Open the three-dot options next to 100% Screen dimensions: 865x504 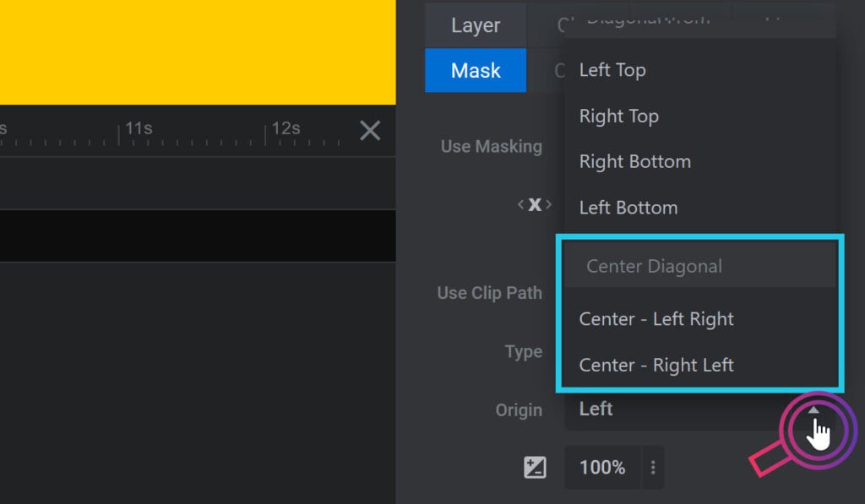[x=652, y=467]
